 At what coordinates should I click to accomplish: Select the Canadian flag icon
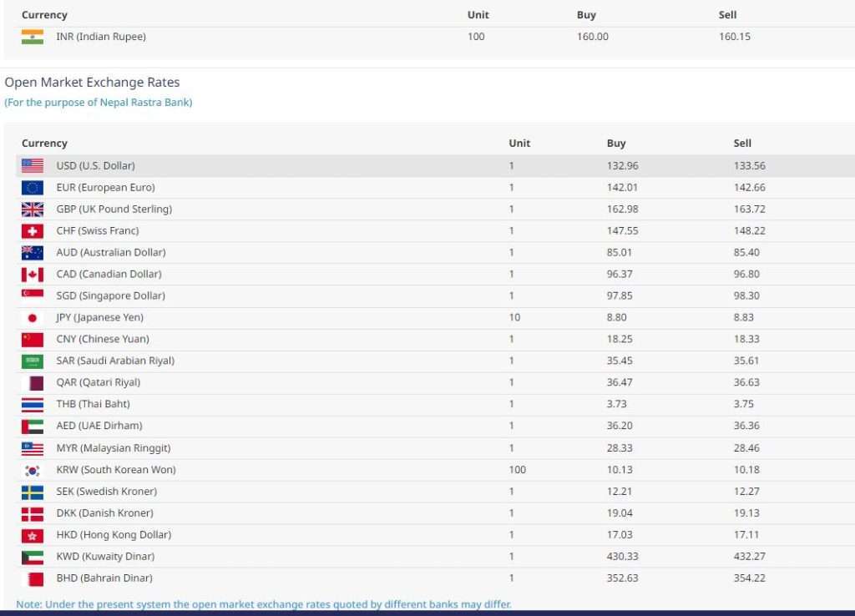tap(33, 275)
